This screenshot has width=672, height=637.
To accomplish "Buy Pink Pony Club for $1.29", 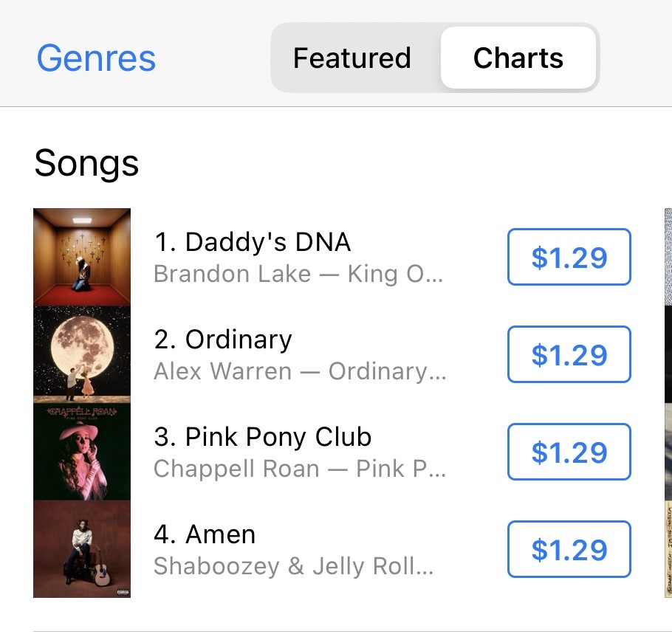I will 569,452.
